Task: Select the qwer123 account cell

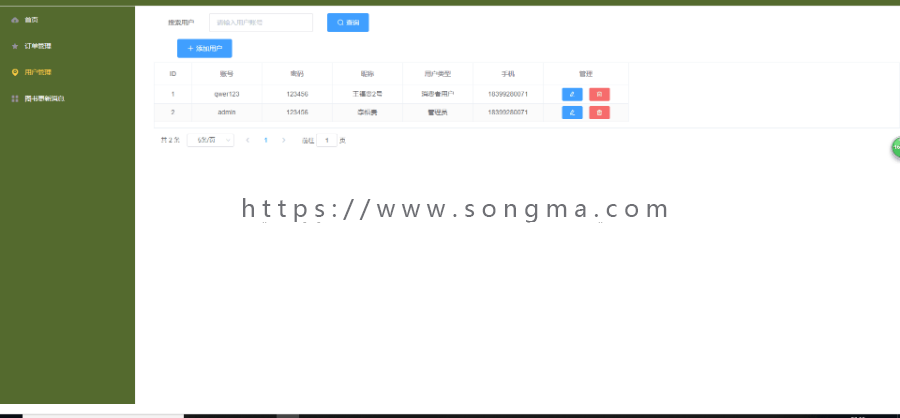Action: [x=227, y=94]
